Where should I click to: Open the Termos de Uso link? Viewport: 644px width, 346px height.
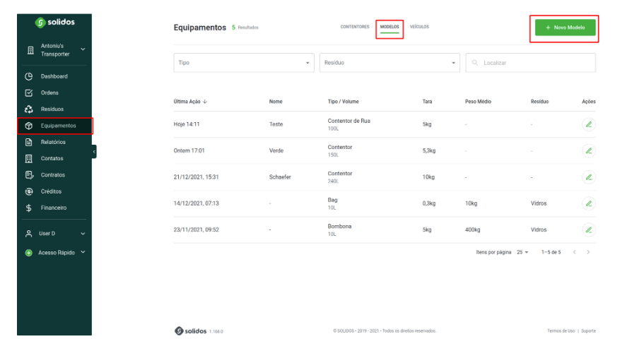click(x=561, y=330)
